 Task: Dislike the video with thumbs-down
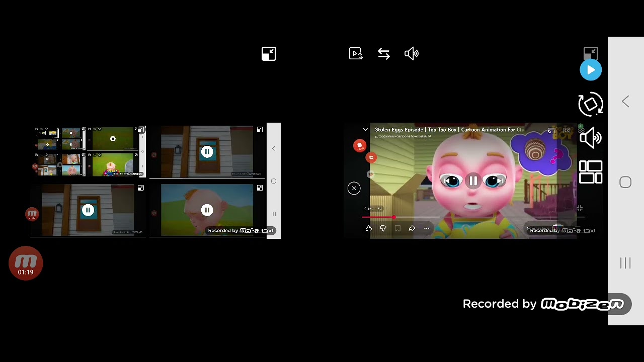pyautogui.click(x=383, y=228)
